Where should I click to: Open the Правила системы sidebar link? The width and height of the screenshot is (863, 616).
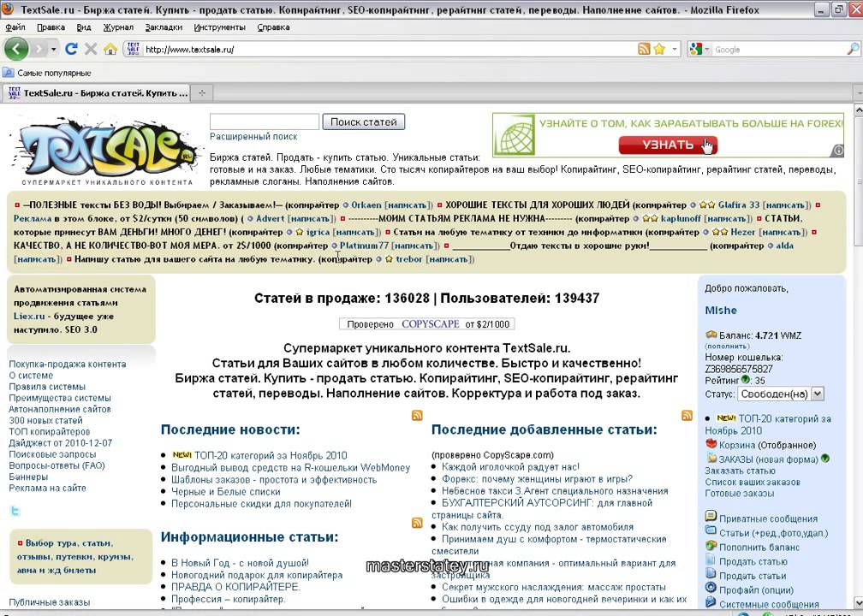[47, 387]
